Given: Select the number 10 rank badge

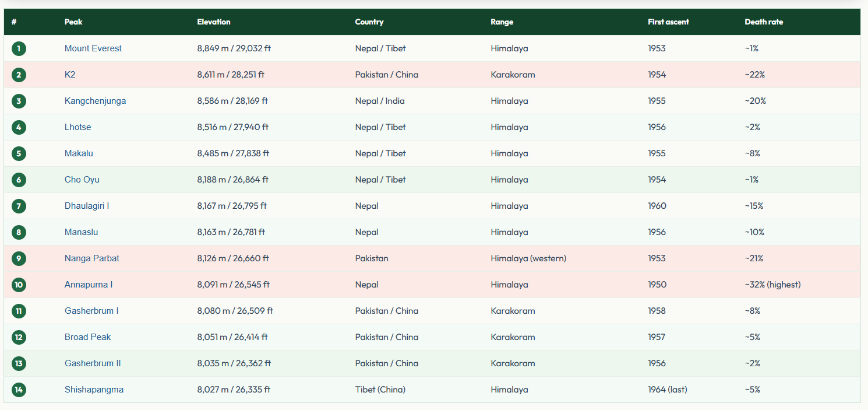Looking at the screenshot, I should [x=19, y=285].
